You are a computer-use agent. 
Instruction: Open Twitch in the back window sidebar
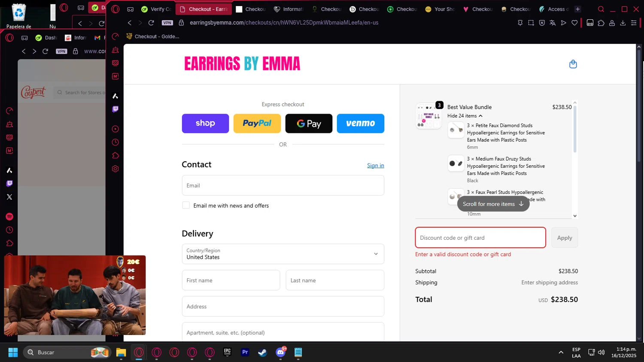click(9, 184)
